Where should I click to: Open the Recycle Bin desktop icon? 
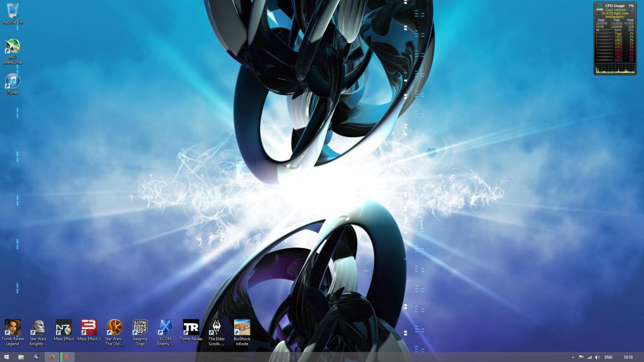click(x=13, y=14)
